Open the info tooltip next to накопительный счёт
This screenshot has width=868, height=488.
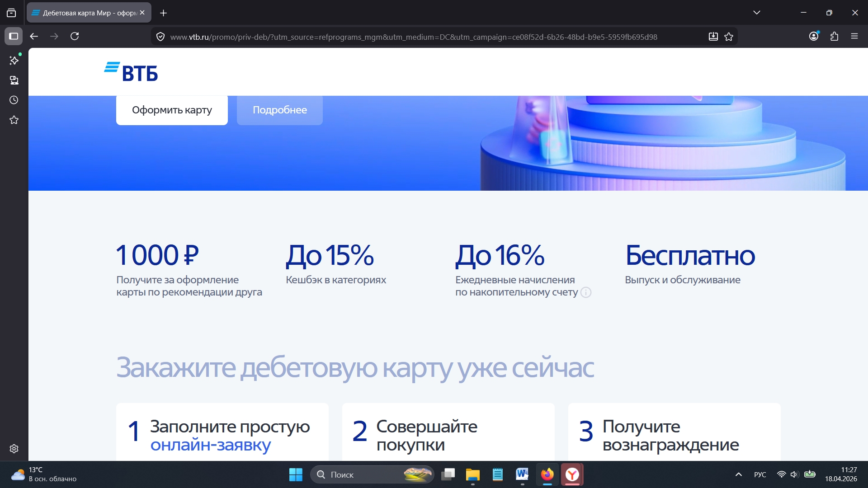pos(586,292)
